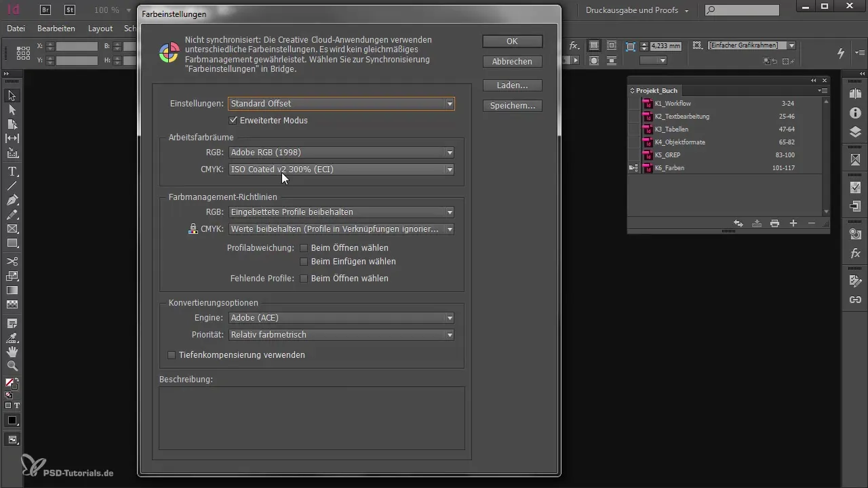Viewport: 868px width, 488px height.
Task: Select the Rectangle Frame tool
Action: pos(12,229)
